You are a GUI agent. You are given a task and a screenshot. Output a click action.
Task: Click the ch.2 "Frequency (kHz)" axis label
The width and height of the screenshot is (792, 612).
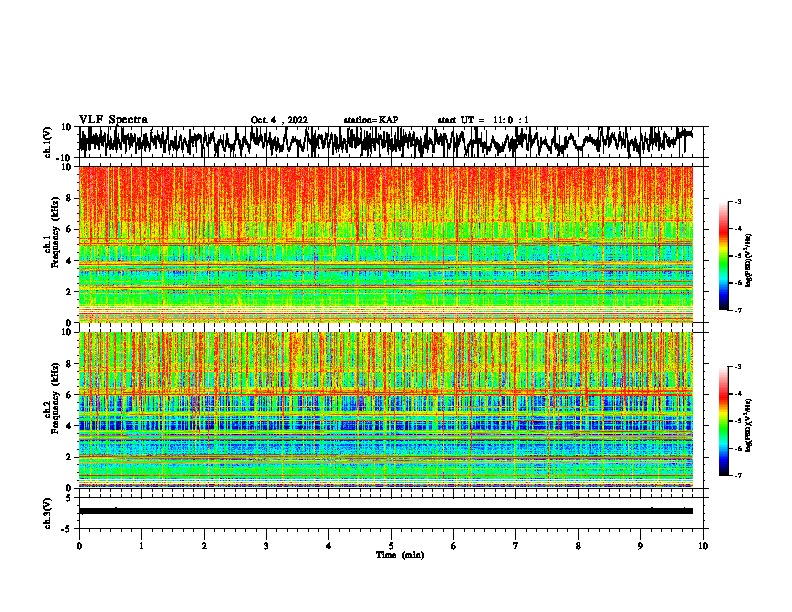pyautogui.click(x=55, y=398)
